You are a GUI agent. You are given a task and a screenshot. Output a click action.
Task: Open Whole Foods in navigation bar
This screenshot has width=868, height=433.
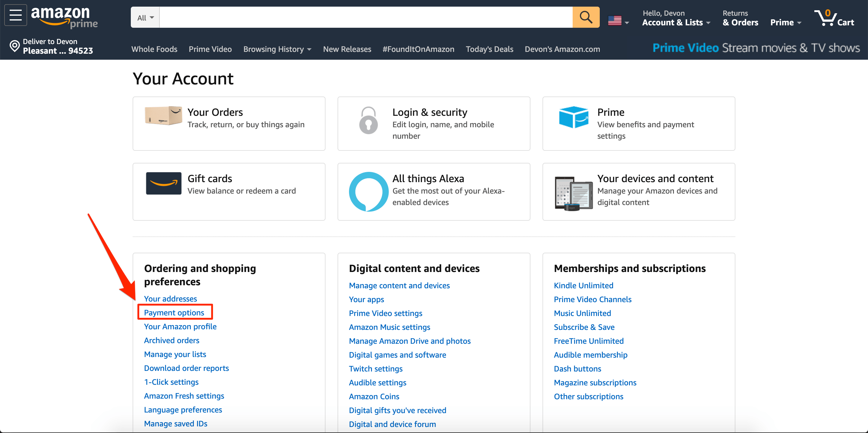[x=154, y=49]
